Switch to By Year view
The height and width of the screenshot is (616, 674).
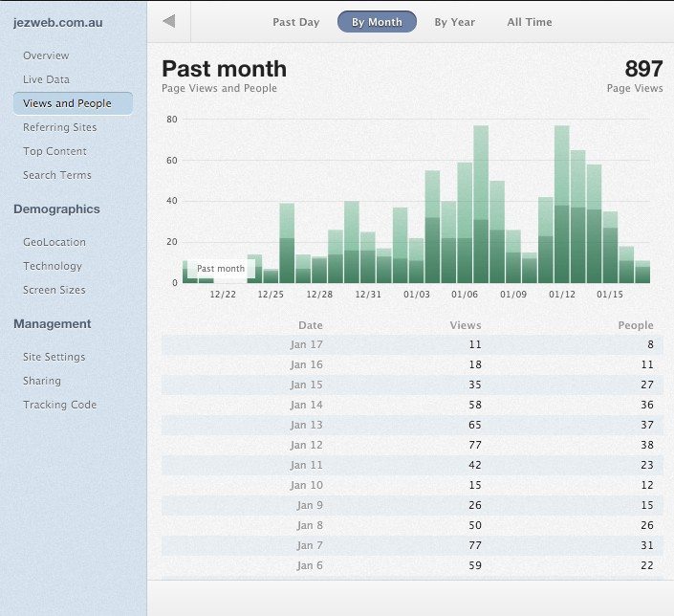pos(454,22)
